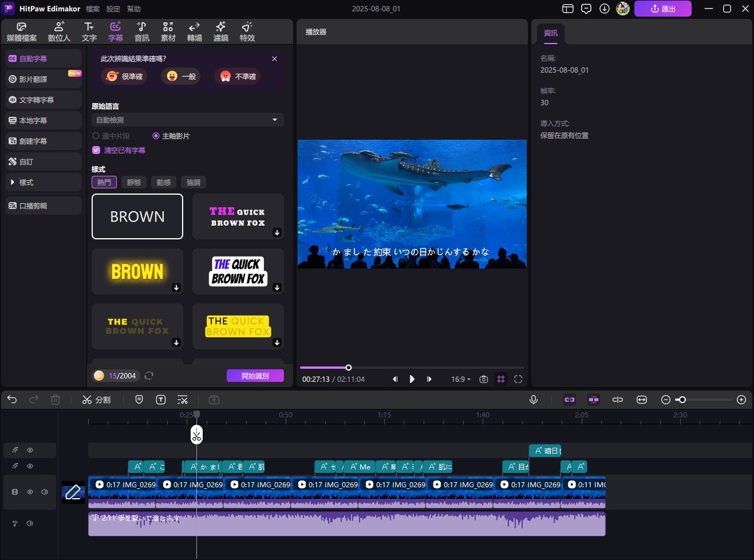Fit the timeline to window icon

click(x=642, y=400)
